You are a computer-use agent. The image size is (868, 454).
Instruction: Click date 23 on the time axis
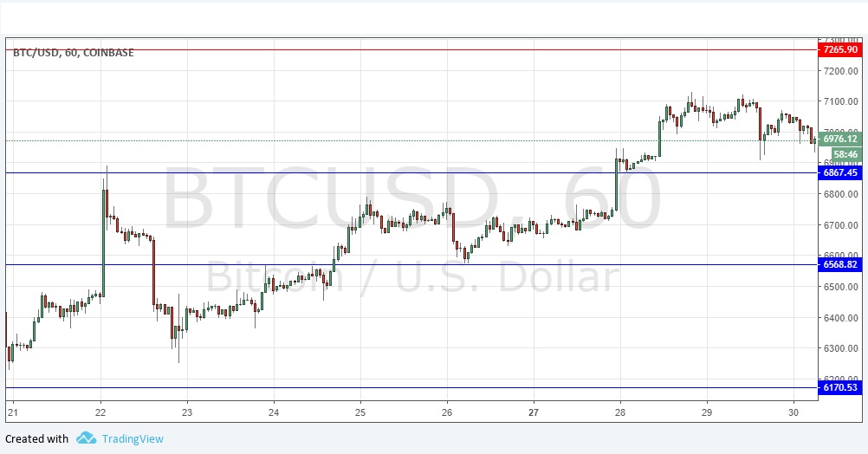[187, 412]
